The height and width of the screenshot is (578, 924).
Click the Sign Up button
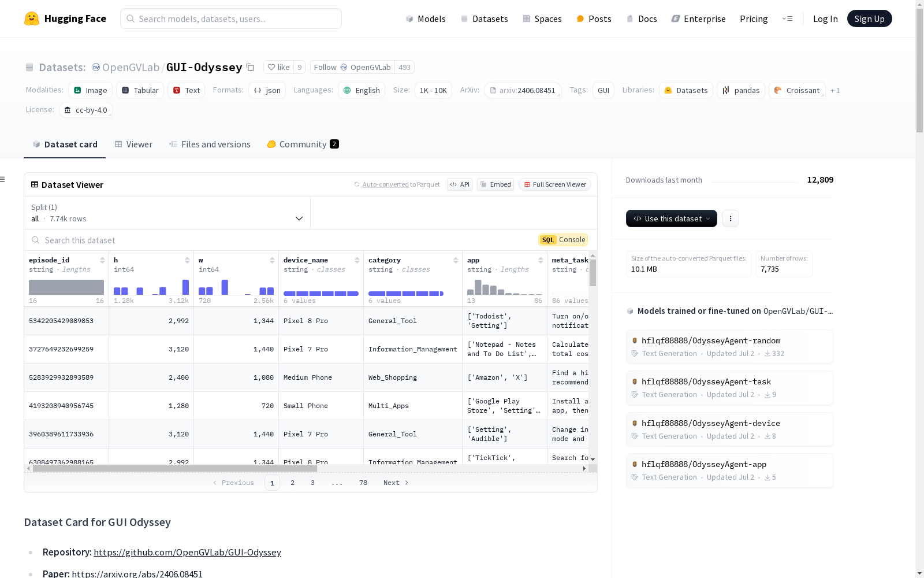[869, 18]
